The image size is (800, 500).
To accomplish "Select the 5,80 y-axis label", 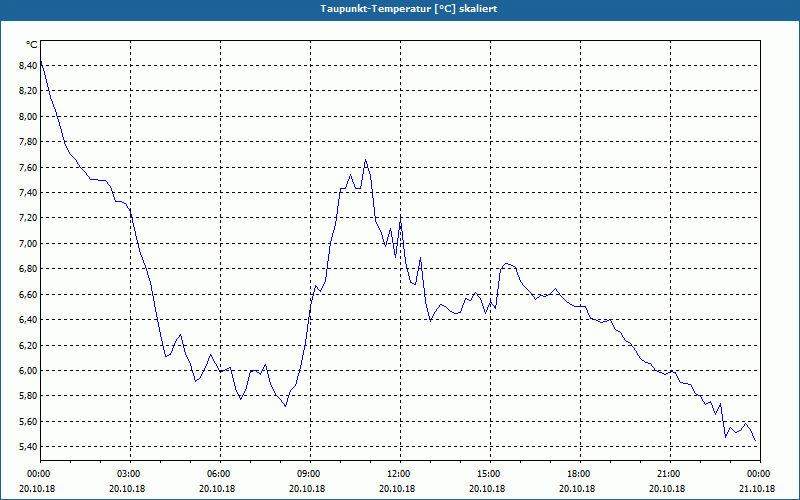I will 27,396.
